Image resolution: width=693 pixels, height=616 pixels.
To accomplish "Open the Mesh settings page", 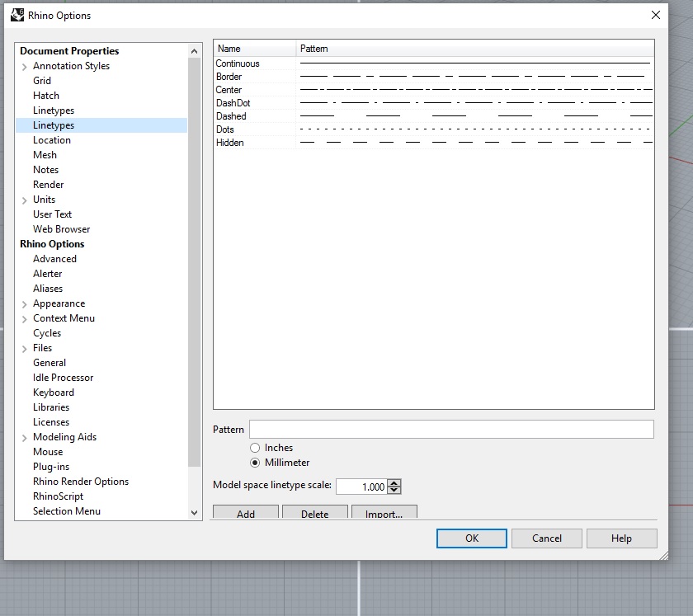I will pos(45,155).
